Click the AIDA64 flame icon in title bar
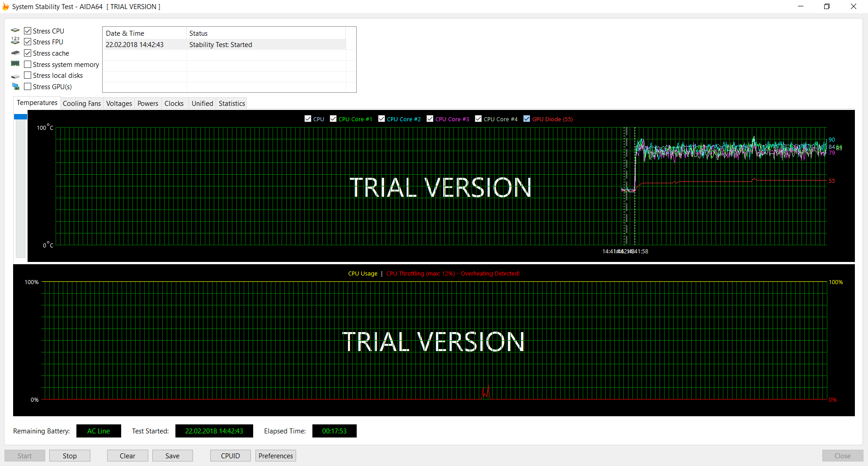 pos(5,6)
